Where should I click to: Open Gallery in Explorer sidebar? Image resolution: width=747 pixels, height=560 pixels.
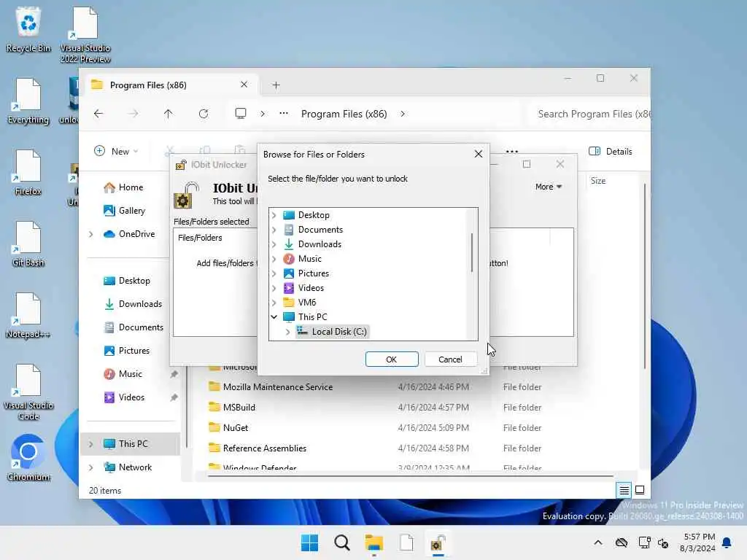pyautogui.click(x=124, y=211)
